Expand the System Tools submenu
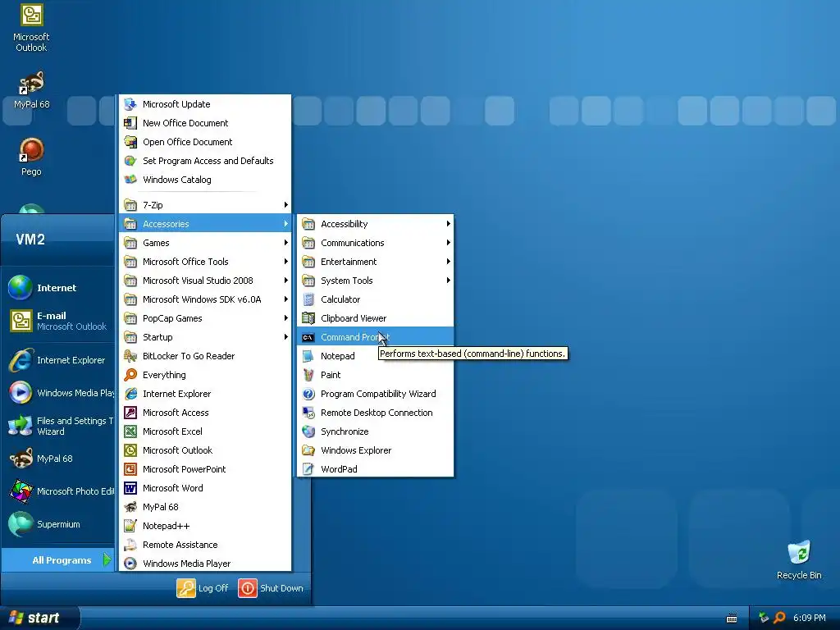The width and height of the screenshot is (840, 630). pyautogui.click(x=375, y=281)
